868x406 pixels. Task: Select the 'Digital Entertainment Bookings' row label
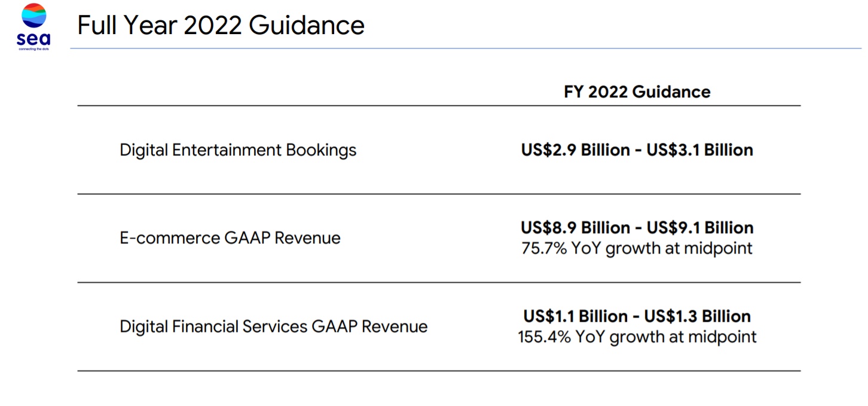pyautogui.click(x=238, y=149)
